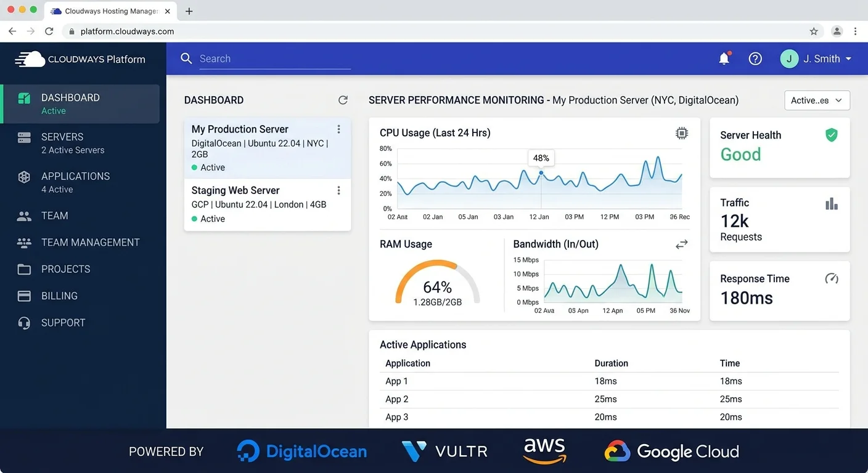868x473 pixels.
Task: Open Applications in the sidebar
Action: 75,182
